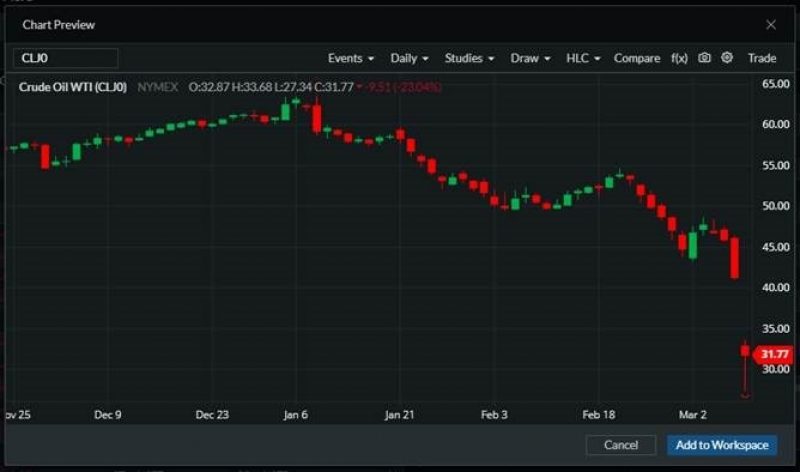Click the CLJ0 symbol input field
800x472 pixels.
(x=66, y=58)
